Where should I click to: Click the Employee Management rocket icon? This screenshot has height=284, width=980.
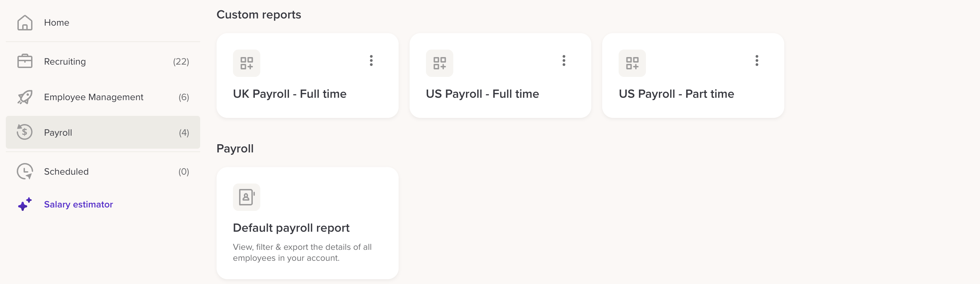pos(25,97)
